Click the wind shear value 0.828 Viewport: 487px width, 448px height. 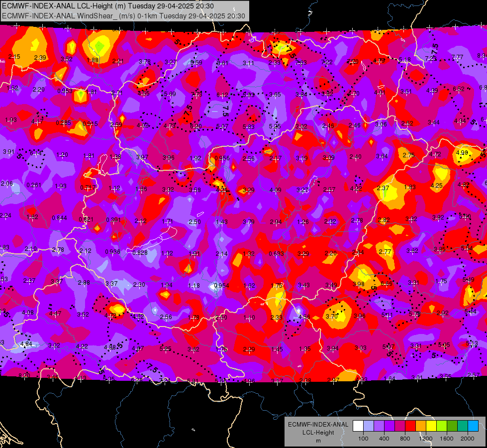[140, 253]
